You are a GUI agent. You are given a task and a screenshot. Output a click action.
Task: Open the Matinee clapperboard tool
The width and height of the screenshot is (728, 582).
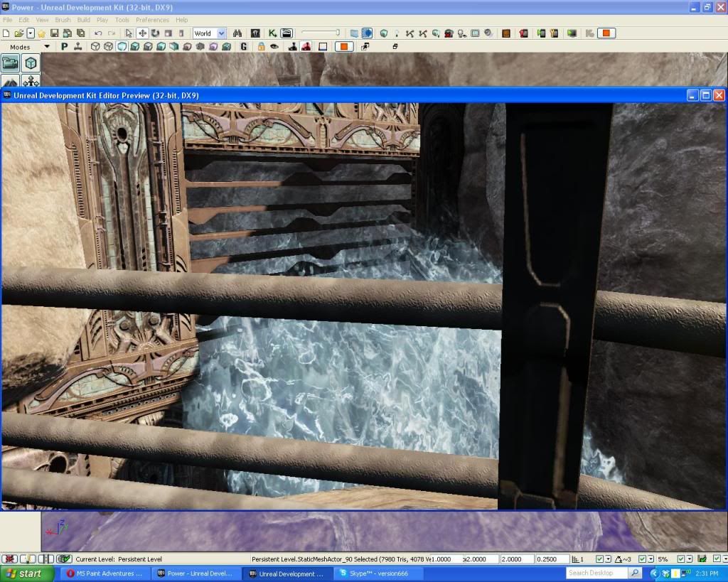(287, 33)
